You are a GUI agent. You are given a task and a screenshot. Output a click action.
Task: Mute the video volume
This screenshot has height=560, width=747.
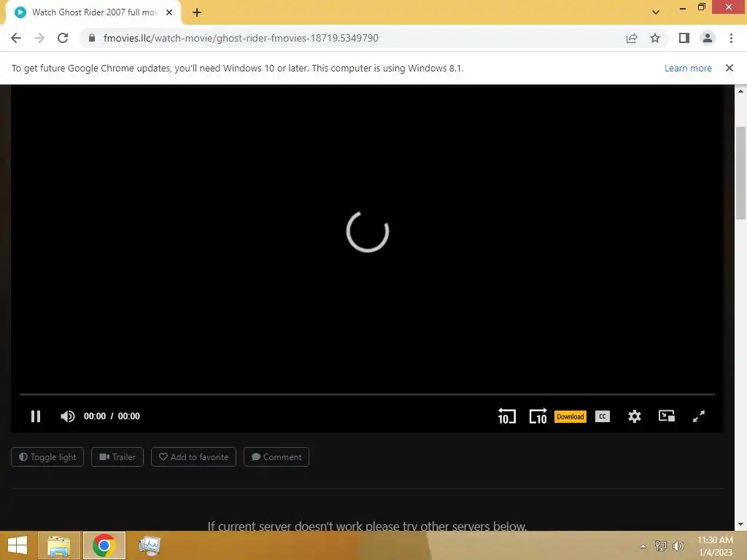pos(67,416)
